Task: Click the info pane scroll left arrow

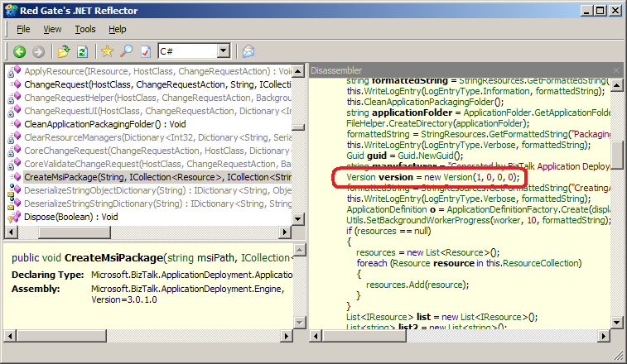Action: pos(11,337)
